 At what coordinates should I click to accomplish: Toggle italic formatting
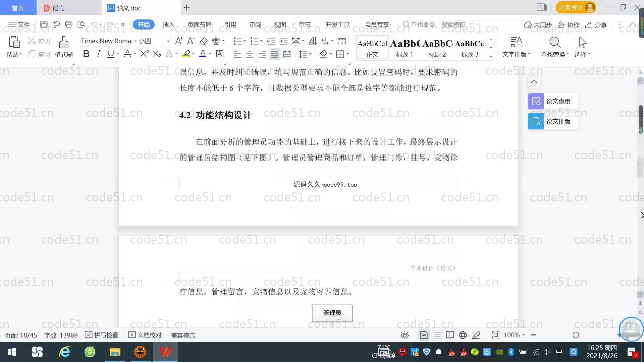[98, 54]
